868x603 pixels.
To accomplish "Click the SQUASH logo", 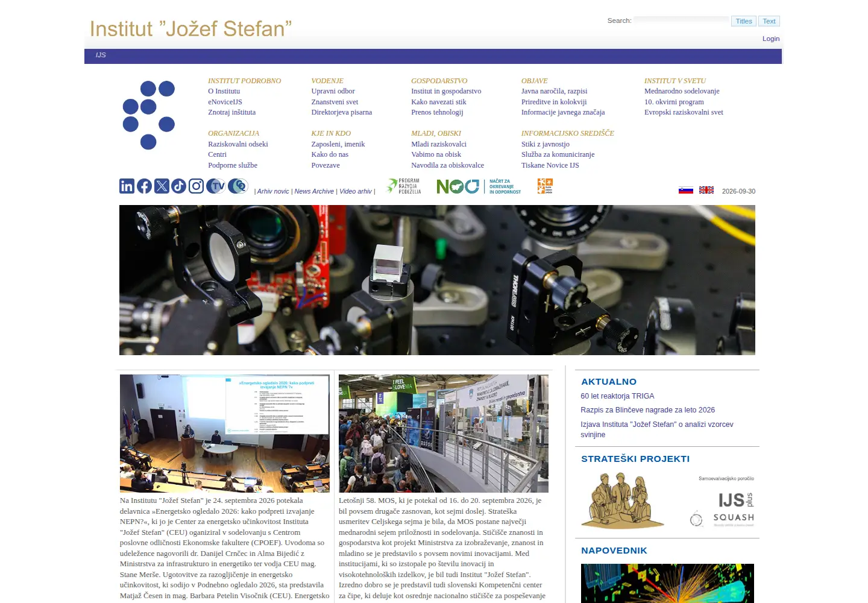I will (x=722, y=519).
